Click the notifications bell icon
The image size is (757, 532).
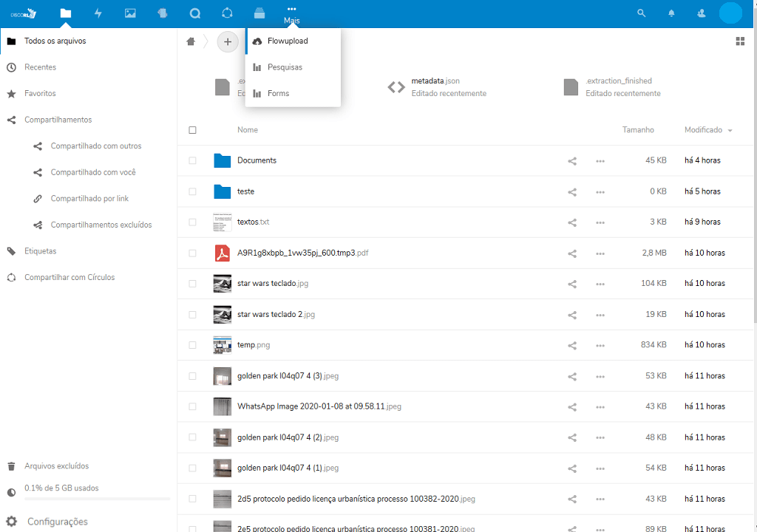671,13
